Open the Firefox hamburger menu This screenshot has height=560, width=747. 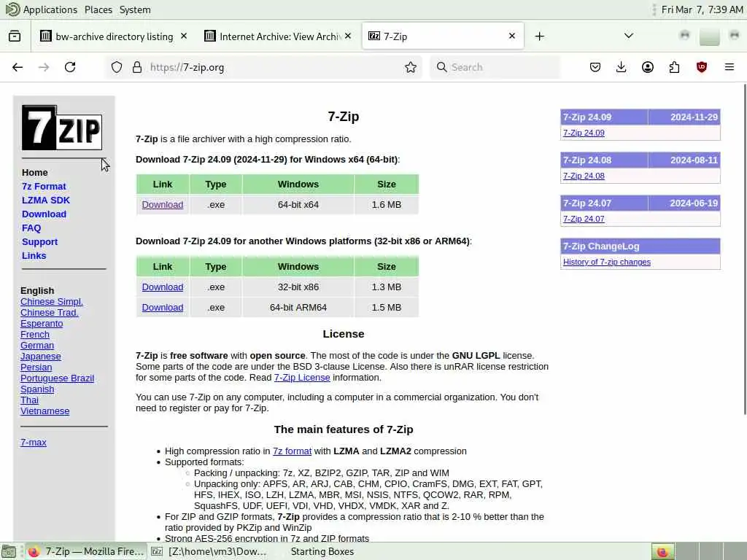click(x=729, y=67)
